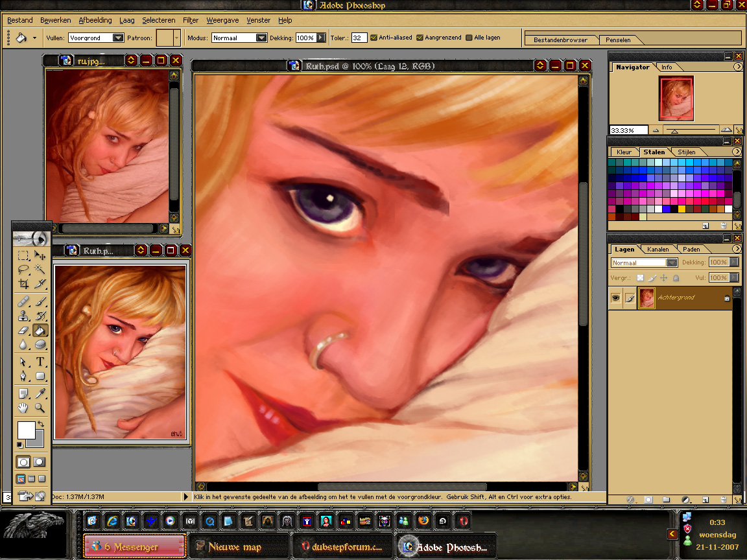Select the Pen tool
747x560 pixels.
click(23, 376)
